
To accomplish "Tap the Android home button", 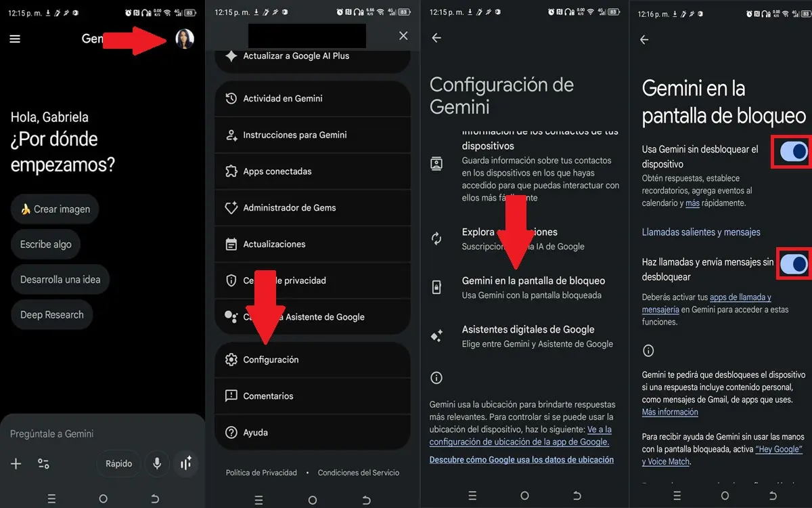I will pos(103,498).
